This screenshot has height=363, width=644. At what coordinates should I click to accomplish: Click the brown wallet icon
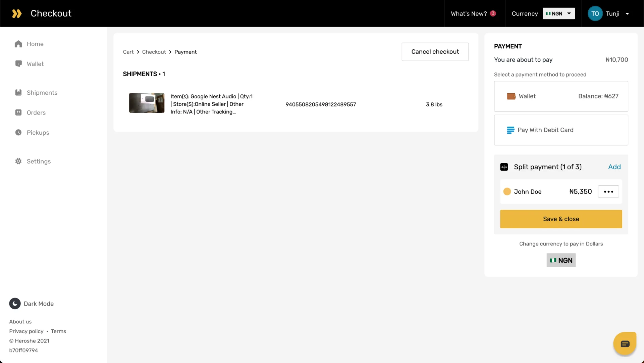pos(511,96)
